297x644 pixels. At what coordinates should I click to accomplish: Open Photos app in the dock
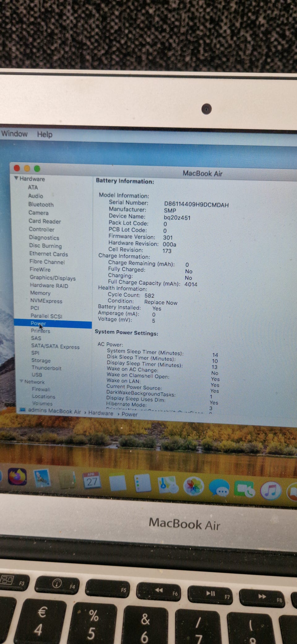point(193,486)
